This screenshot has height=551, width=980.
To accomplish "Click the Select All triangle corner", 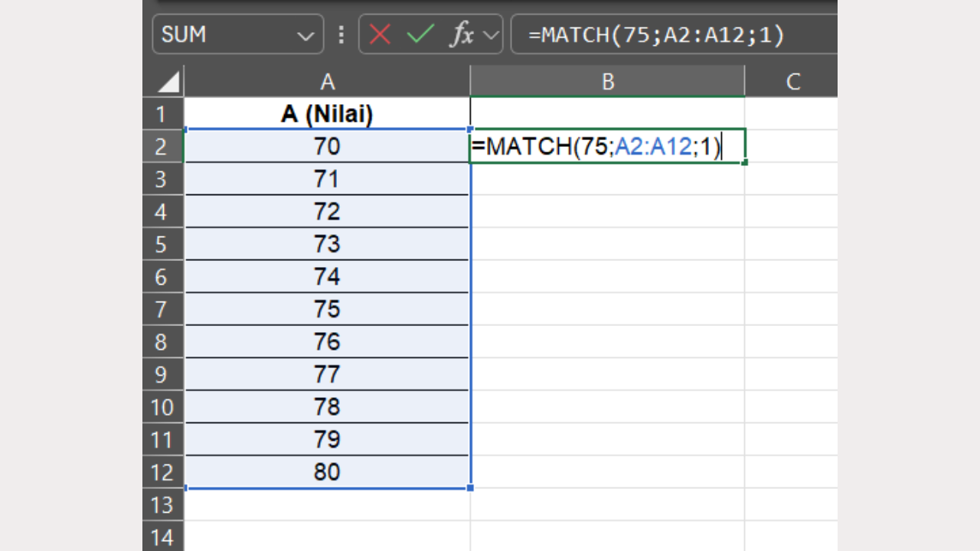I will 168,82.
